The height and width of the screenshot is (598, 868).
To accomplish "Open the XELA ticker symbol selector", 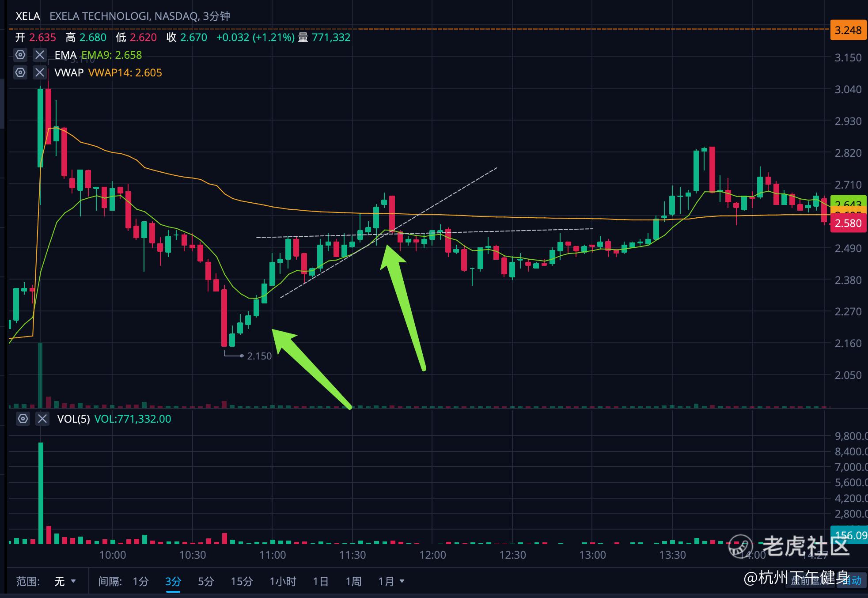I will click(x=28, y=16).
